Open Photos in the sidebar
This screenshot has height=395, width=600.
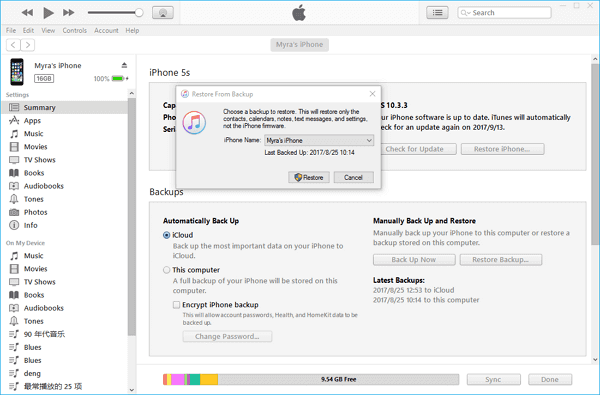[x=65, y=212]
